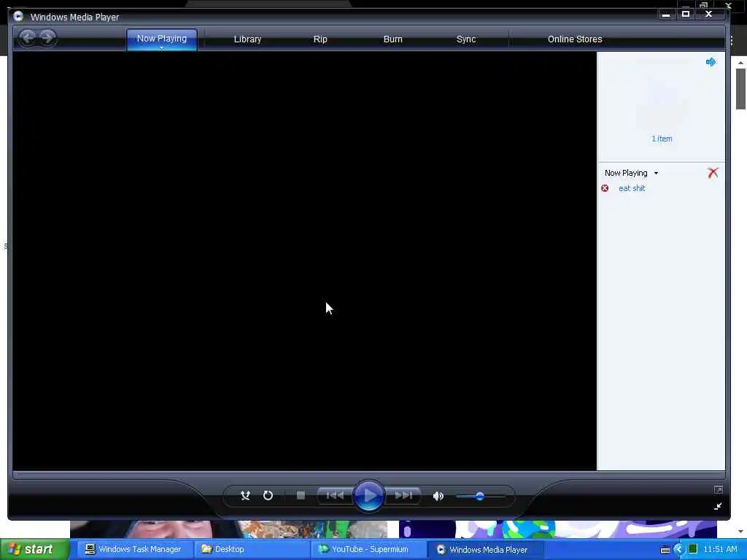747x560 pixels.
Task: Minimize the Windows Media Player window
Action: [x=665, y=15]
